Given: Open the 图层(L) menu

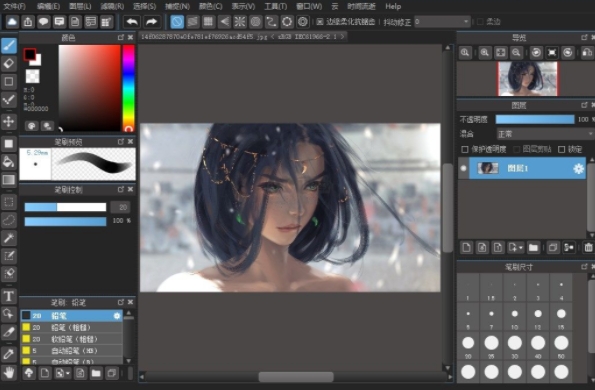Looking at the screenshot, I should (x=80, y=6).
